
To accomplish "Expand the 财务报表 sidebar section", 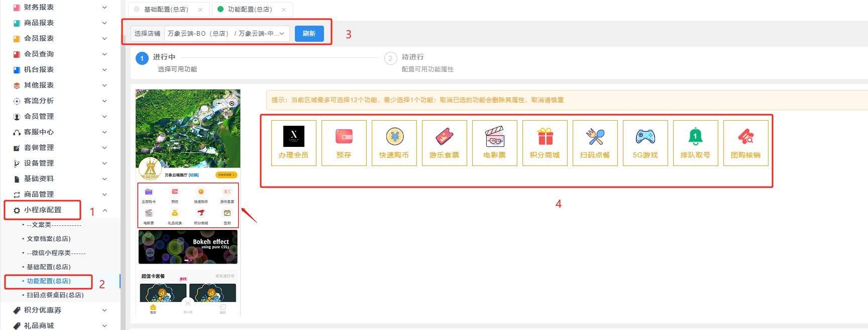I will (x=60, y=7).
